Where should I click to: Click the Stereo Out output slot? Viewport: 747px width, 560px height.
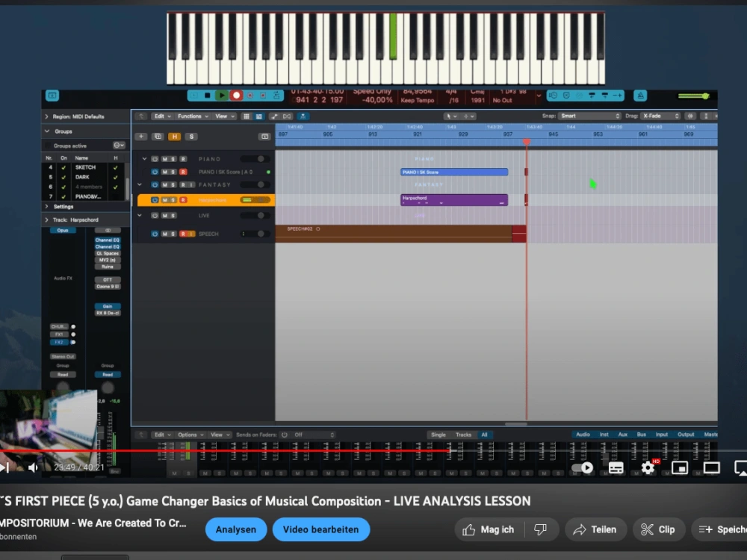63,357
